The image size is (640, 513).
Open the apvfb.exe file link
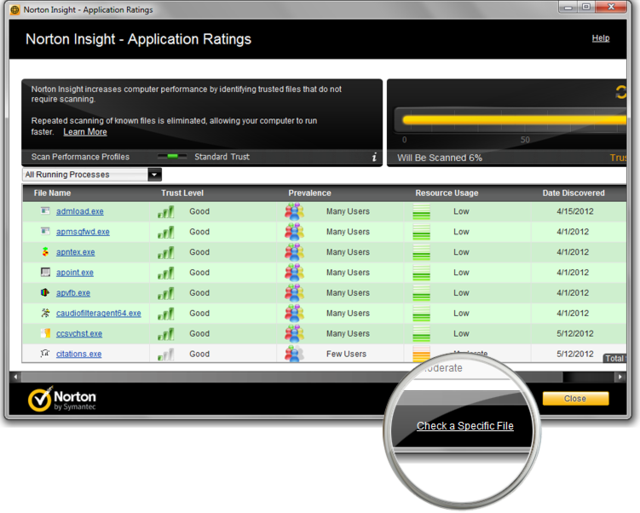[x=73, y=293]
